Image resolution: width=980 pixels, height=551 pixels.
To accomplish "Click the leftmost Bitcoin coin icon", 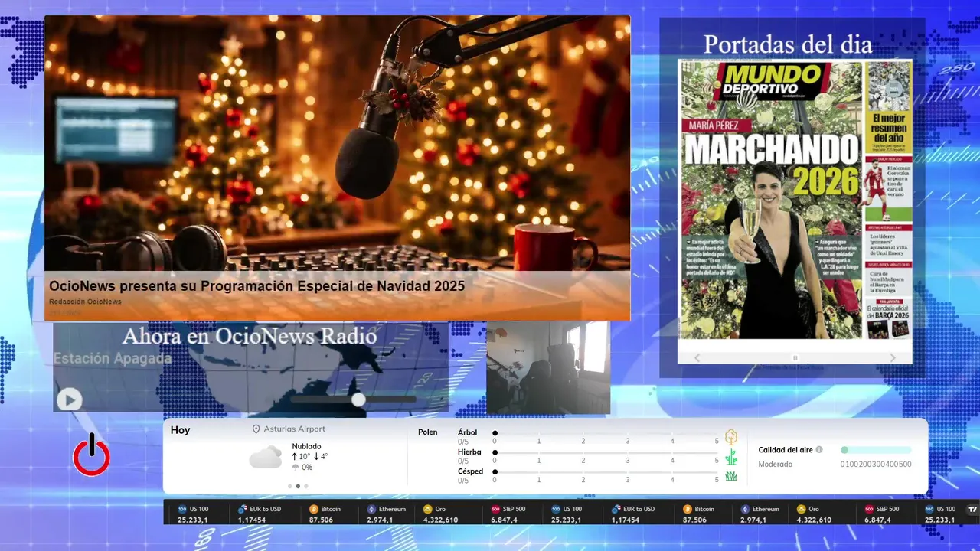I will 314,509.
